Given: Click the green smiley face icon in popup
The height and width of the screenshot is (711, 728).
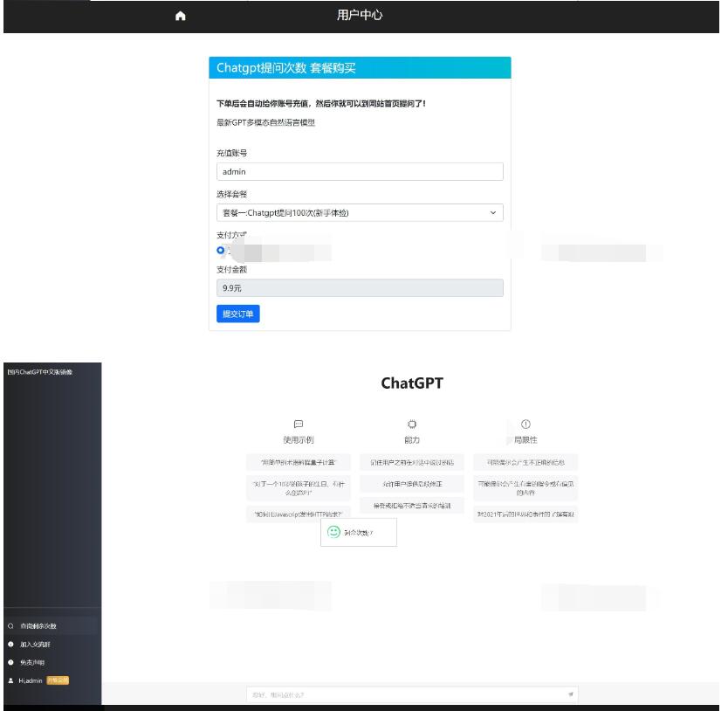Looking at the screenshot, I should point(333,531).
